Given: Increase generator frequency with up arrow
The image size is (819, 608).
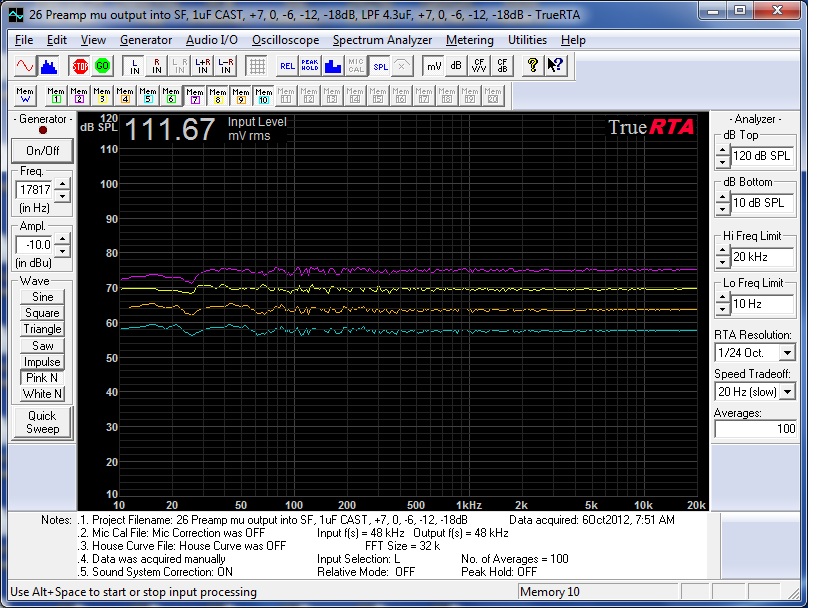Looking at the screenshot, I should (62, 184).
